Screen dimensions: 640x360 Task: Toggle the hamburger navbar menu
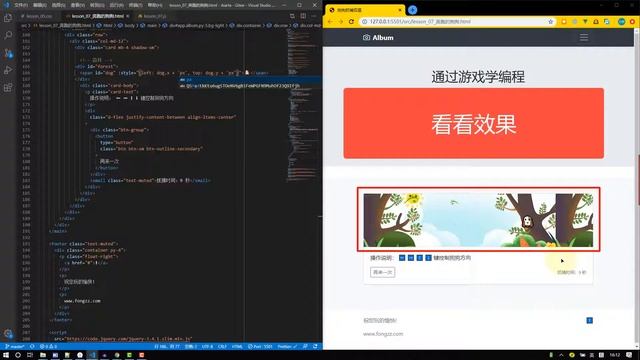point(584,38)
